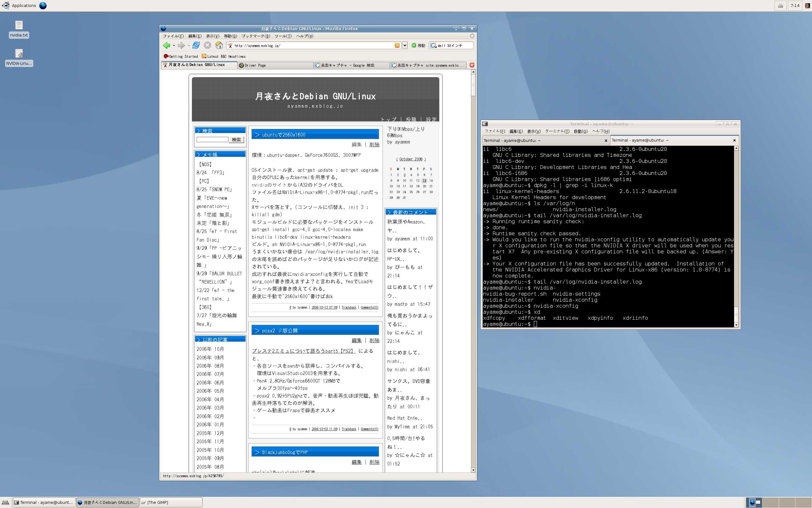Click 設定 link in blog header

click(431, 119)
